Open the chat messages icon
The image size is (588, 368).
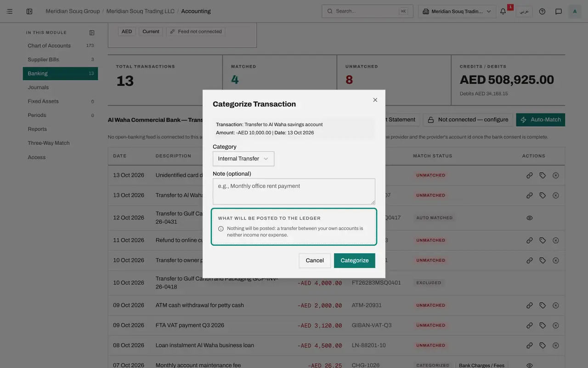[x=559, y=11]
